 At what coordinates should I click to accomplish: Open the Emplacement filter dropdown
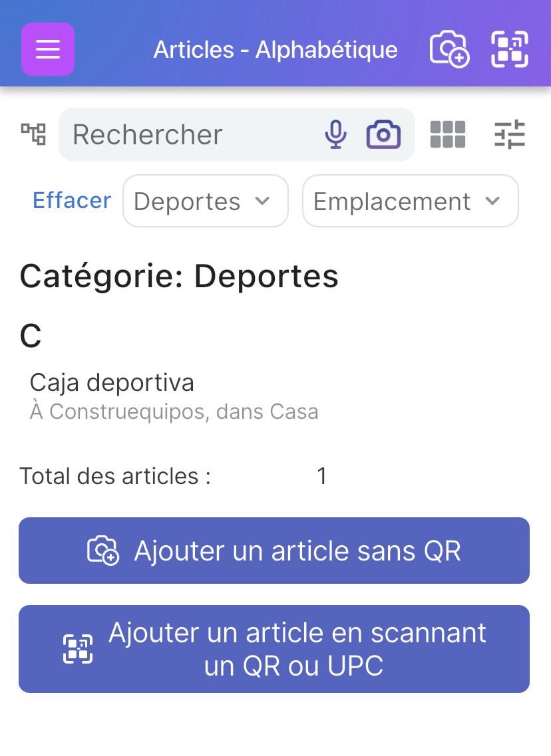pyautogui.click(x=393, y=201)
